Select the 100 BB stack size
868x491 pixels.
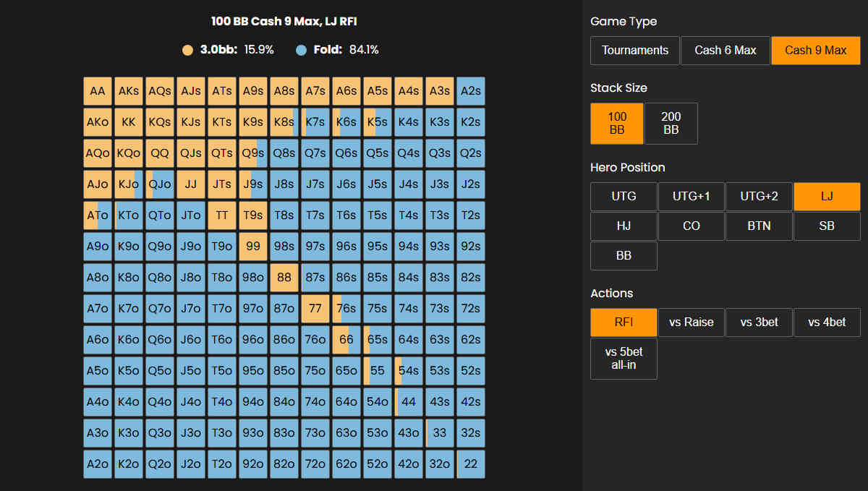[616, 123]
